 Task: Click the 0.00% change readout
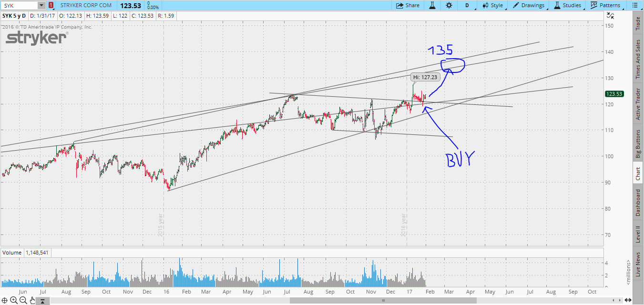[153, 8]
